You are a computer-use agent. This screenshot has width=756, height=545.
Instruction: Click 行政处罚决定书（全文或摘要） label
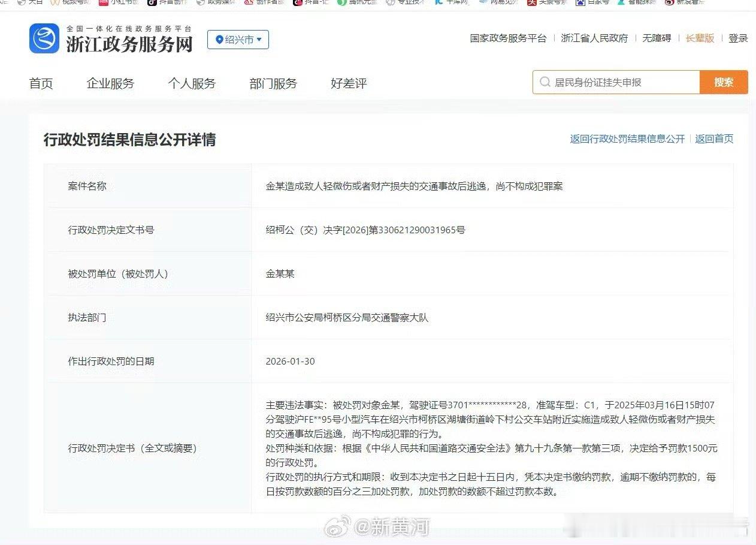132,448
